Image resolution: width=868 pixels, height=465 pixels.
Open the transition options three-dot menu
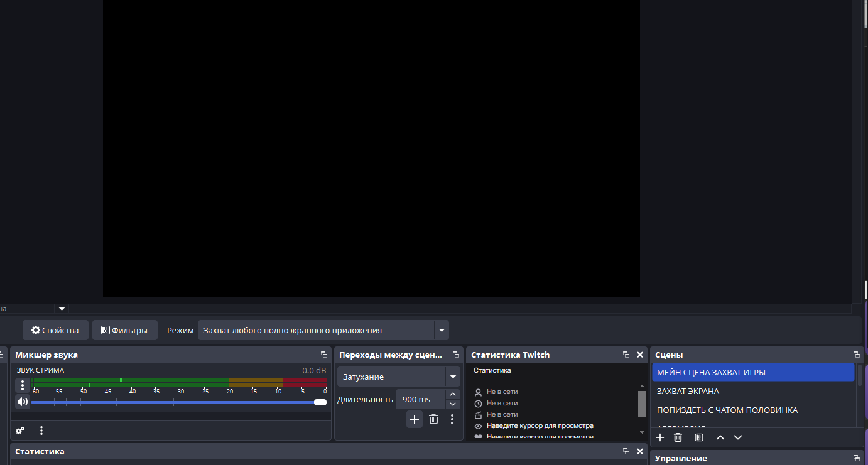[x=452, y=419]
